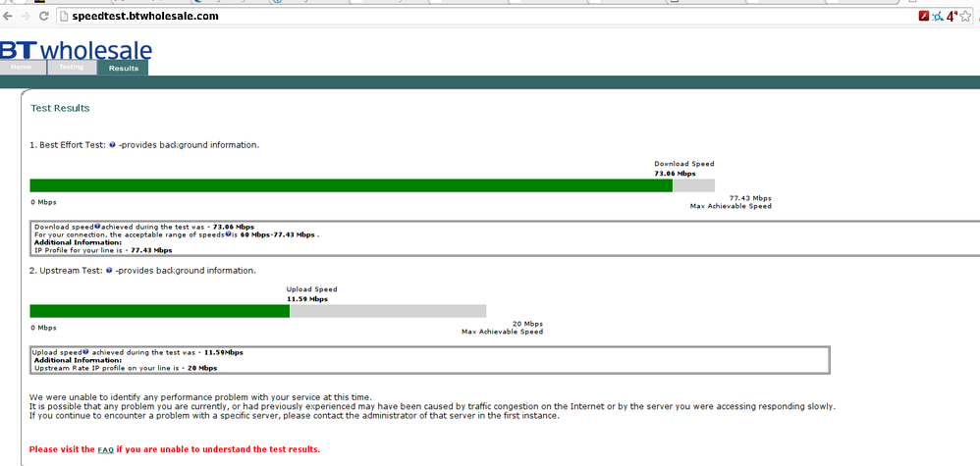
Task: Click the browser forward arrow
Action: tap(25, 17)
